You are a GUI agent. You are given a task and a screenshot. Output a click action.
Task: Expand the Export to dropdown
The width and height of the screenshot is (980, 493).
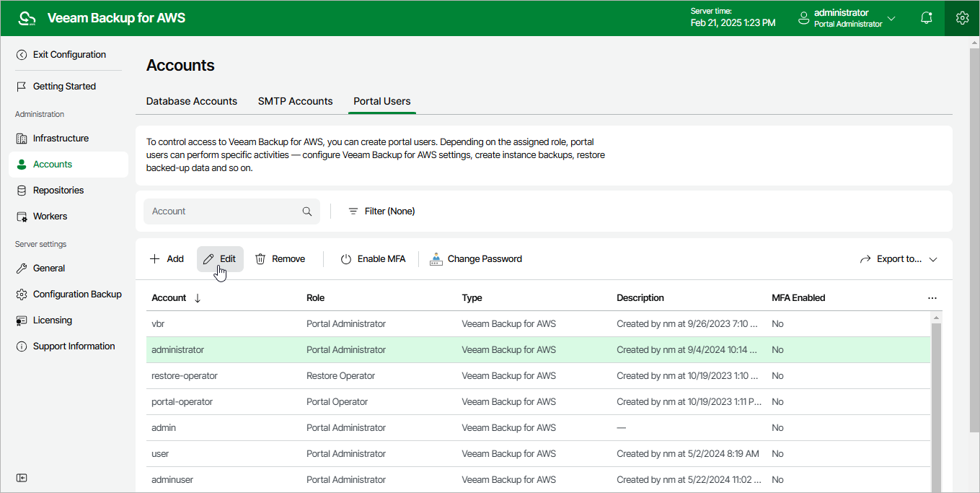[x=899, y=259]
